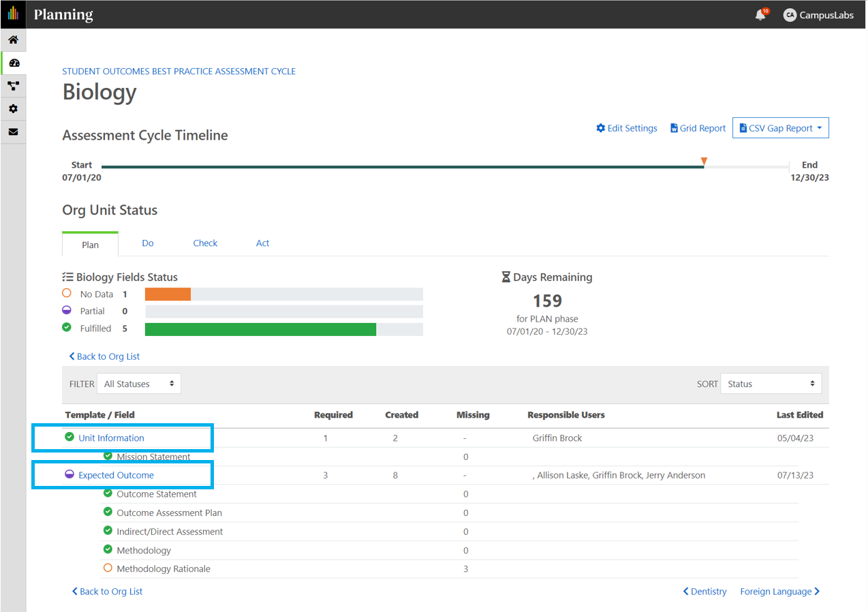Click the Methodology Rationale field row
The height and width of the screenshot is (612, 868).
(450, 568)
